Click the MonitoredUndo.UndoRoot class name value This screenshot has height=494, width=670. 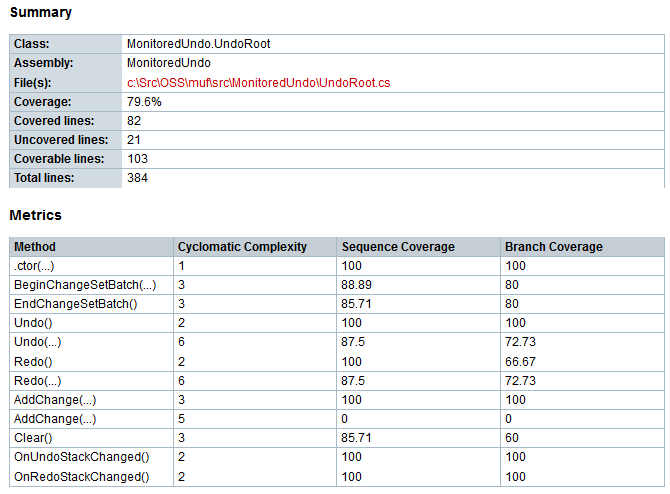[198, 45]
